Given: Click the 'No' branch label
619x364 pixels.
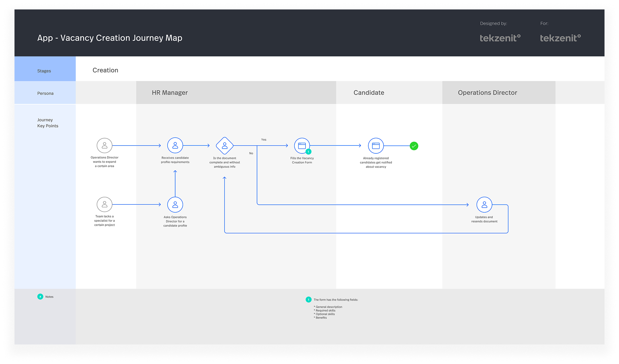Looking at the screenshot, I should (x=251, y=153).
